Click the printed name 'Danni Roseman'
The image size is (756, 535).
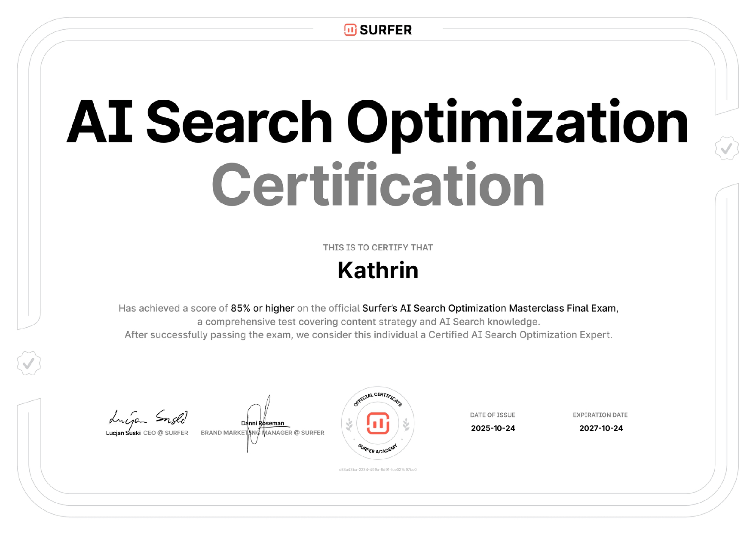point(263,423)
